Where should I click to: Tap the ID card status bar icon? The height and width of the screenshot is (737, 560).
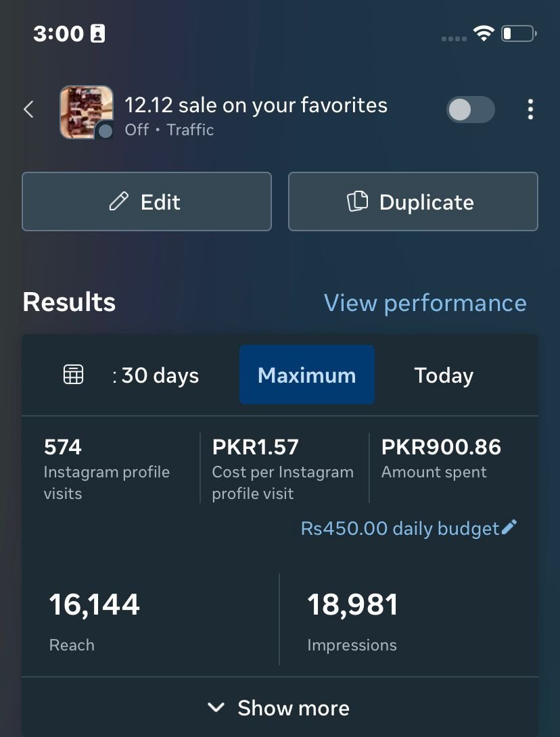click(98, 33)
